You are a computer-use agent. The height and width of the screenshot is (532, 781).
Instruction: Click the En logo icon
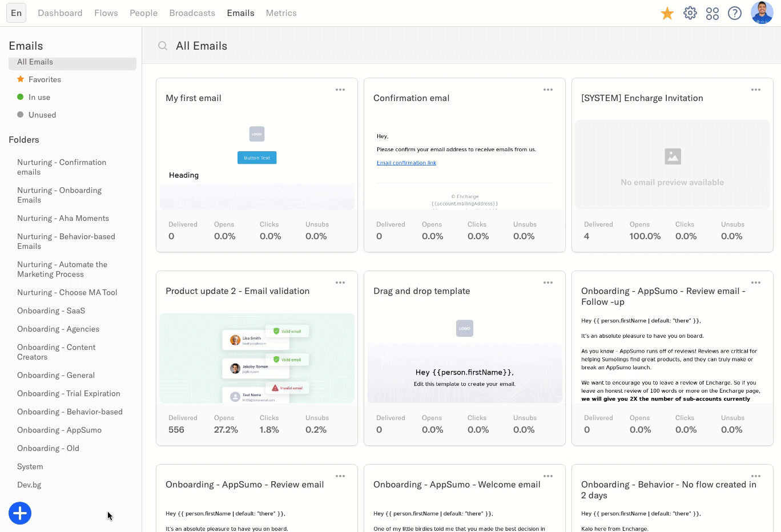coord(17,13)
